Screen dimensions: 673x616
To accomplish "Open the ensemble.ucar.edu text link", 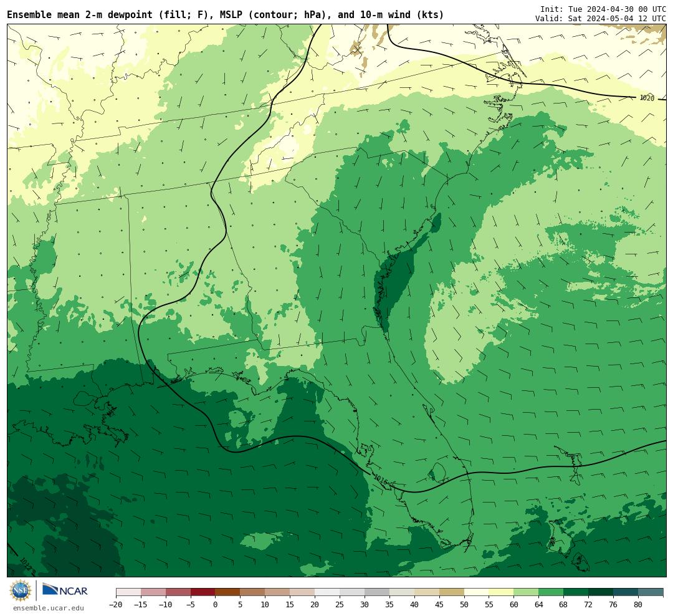I will click(48, 608).
